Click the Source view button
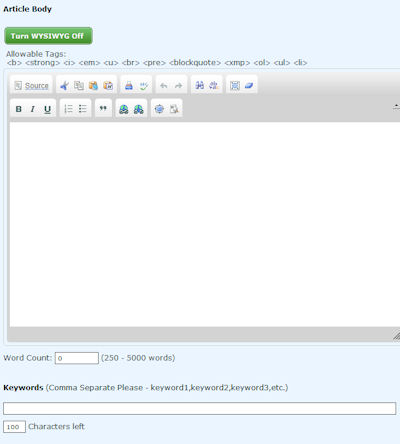 (32, 86)
